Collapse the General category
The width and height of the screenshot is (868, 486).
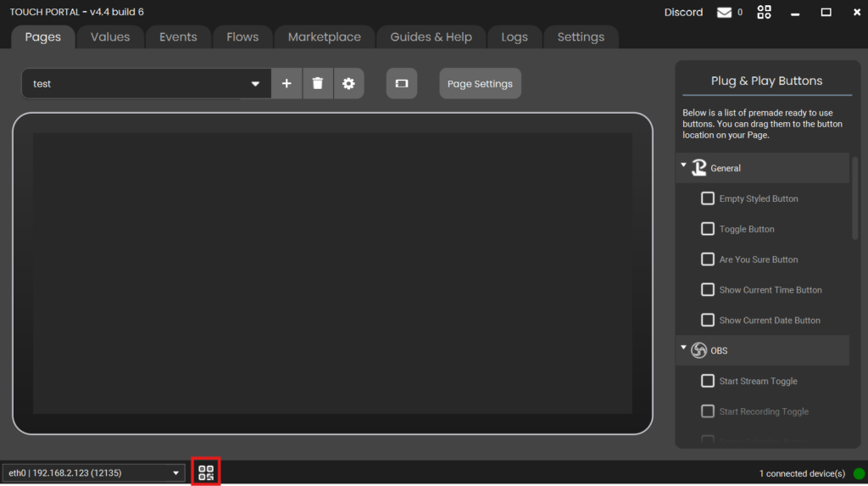click(684, 166)
